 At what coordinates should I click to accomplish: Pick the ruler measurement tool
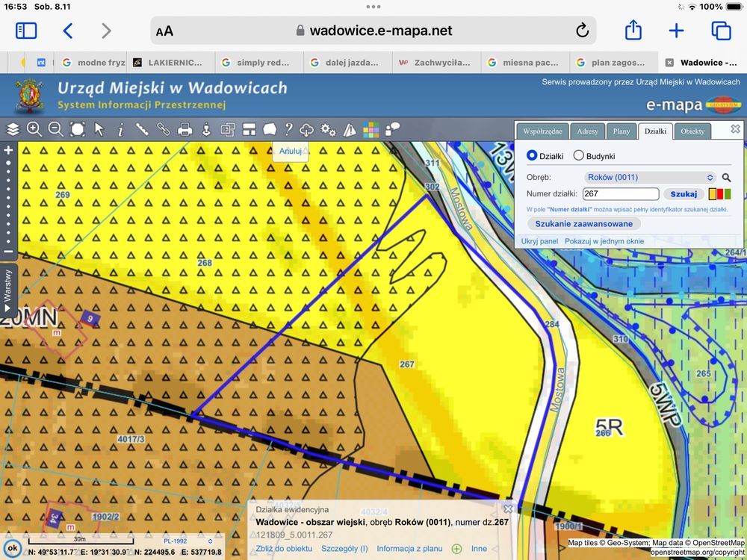click(x=142, y=129)
